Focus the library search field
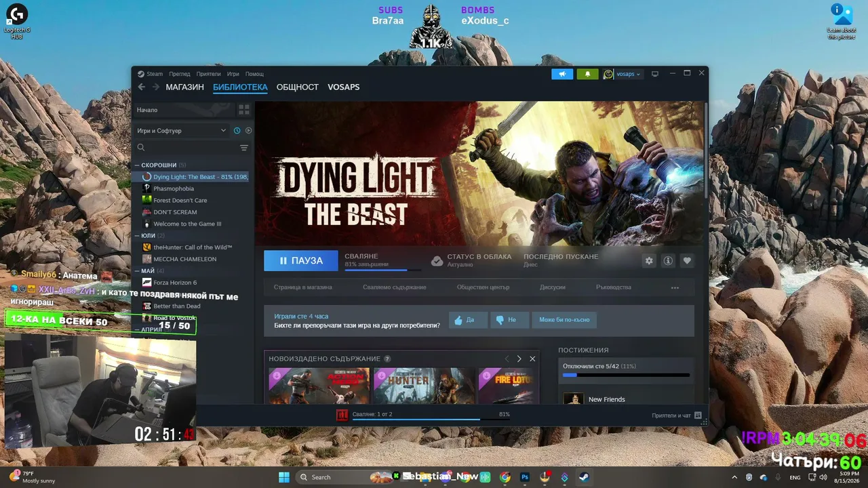 click(186, 148)
